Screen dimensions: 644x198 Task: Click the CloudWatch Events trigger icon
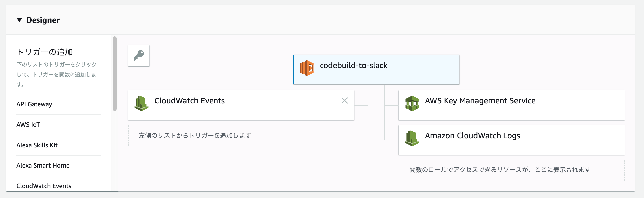tap(141, 103)
